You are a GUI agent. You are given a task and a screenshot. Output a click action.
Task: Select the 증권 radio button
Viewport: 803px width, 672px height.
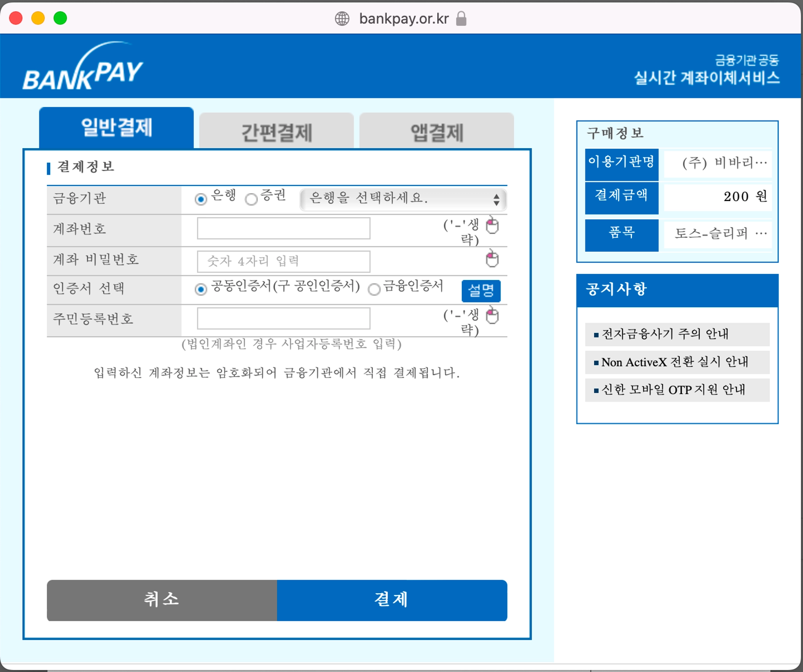[251, 199]
